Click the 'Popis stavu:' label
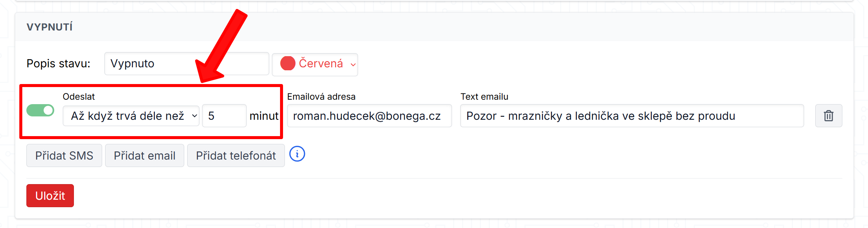Image resolution: width=868 pixels, height=228 pixels. click(59, 64)
